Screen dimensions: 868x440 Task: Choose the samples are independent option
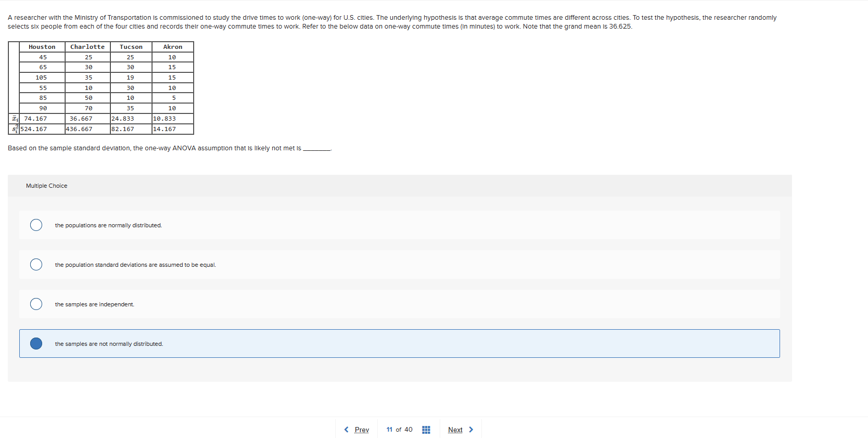[36, 304]
